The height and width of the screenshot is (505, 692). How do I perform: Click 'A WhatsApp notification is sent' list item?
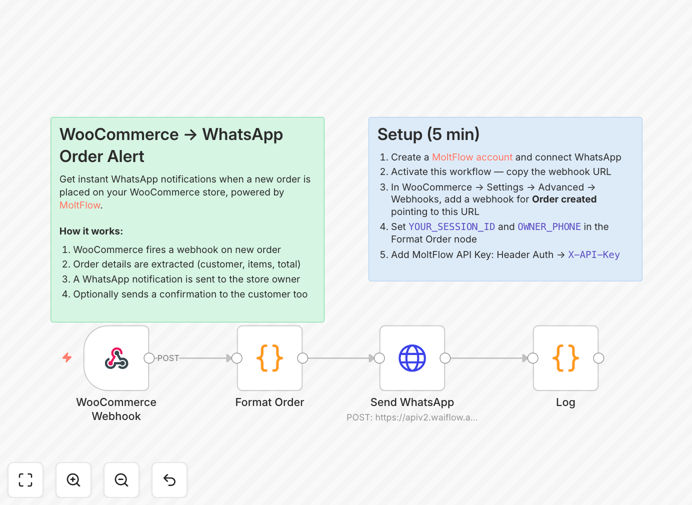[187, 279]
